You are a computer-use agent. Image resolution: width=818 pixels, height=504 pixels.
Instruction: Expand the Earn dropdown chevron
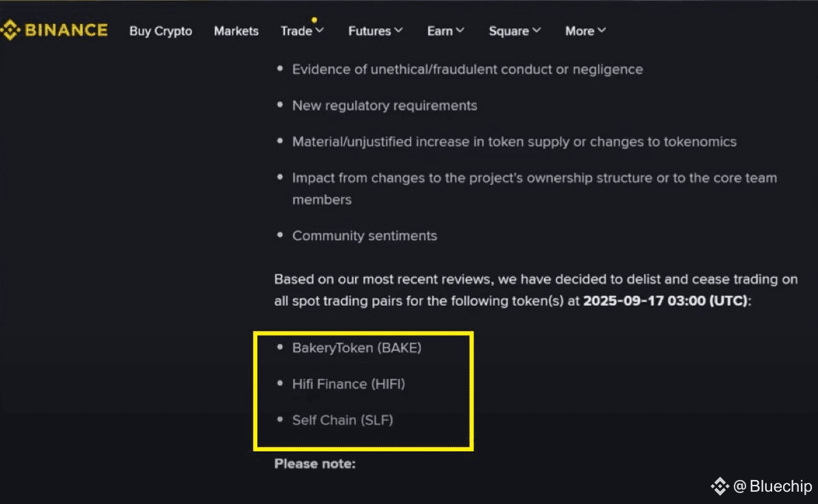[x=459, y=31]
